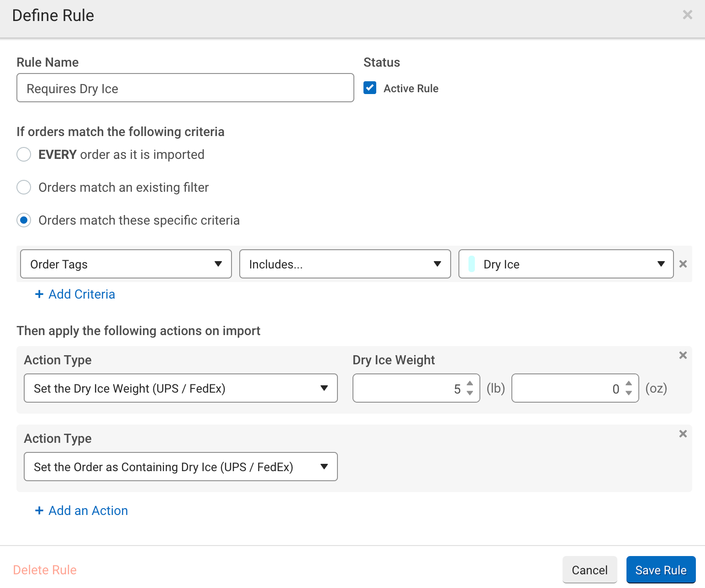
Task: Remove the Containing Dry Ice action
Action: [683, 434]
